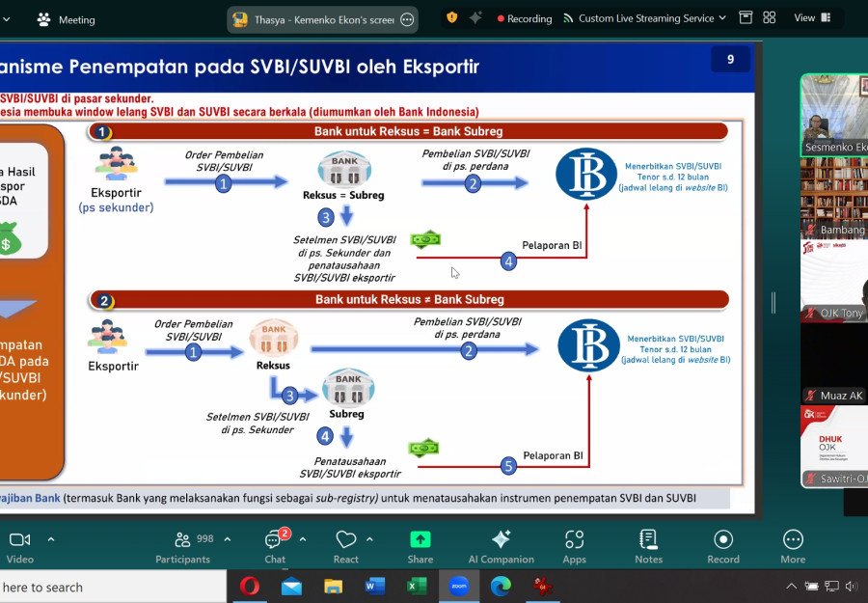Click the slide page number 9

click(x=730, y=59)
